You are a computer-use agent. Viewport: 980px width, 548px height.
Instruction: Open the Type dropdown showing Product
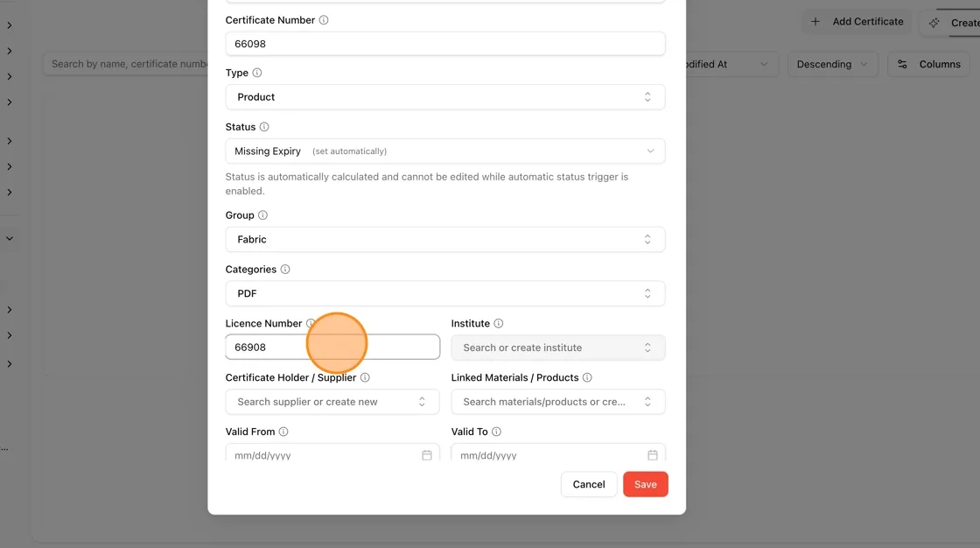pyautogui.click(x=445, y=97)
